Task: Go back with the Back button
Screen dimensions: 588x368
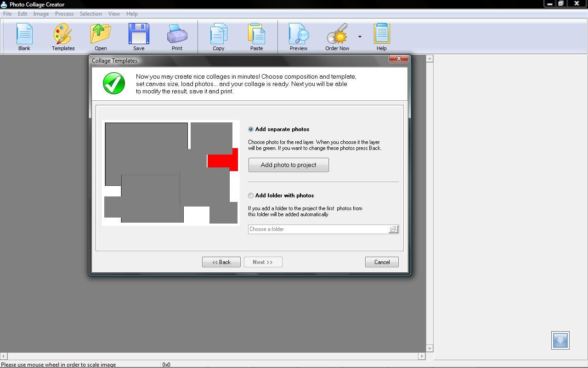Action: click(x=221, y=262)
